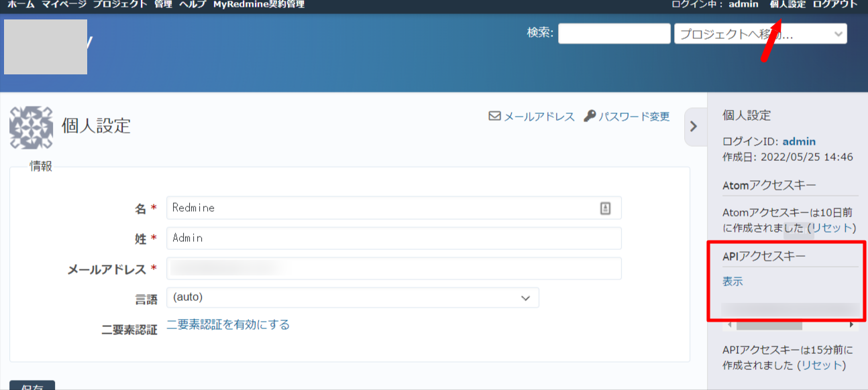Click ログアウト to sign out
The width and height of the screenshot is (868, 390).
[x=835, y=4]
